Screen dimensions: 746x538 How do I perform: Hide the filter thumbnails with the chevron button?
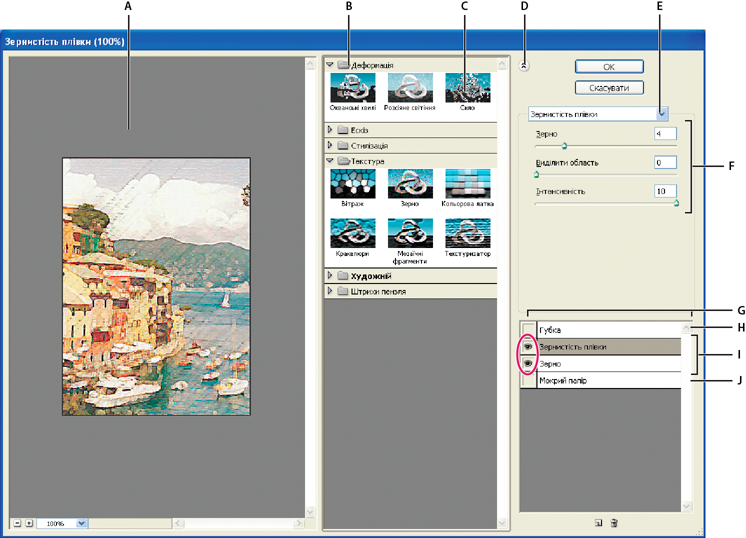523,66
